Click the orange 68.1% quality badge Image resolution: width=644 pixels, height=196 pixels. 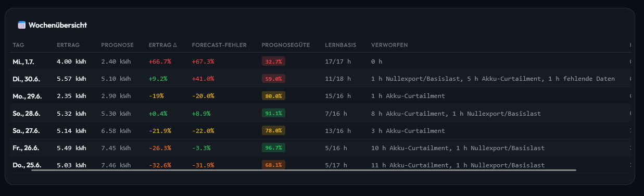273,165
